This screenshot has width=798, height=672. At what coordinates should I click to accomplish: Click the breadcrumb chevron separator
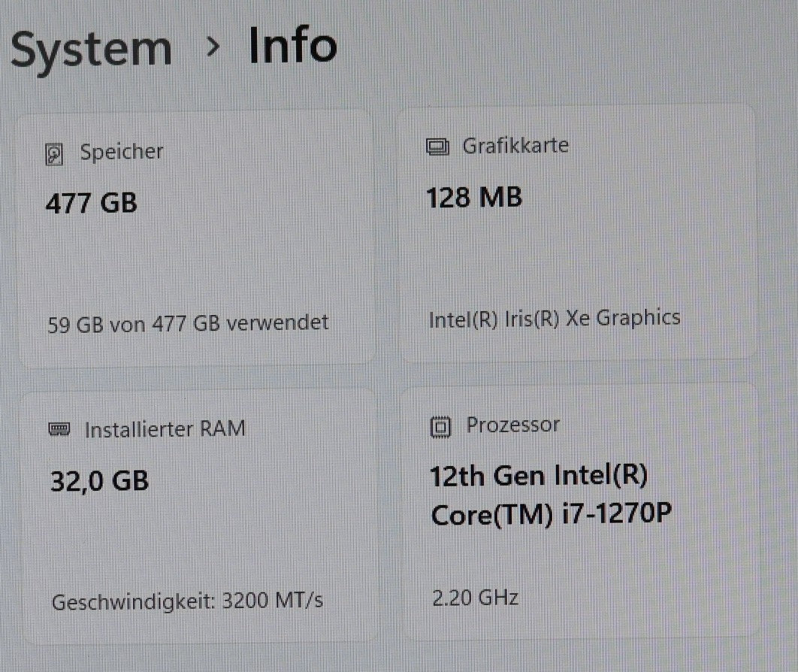(x=213, y=47)
